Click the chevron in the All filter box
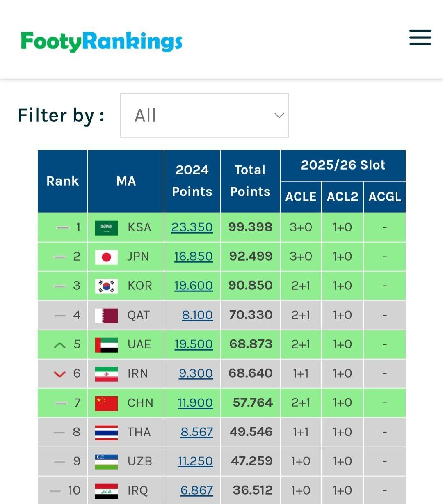443x504 pixels. point(279,115)
